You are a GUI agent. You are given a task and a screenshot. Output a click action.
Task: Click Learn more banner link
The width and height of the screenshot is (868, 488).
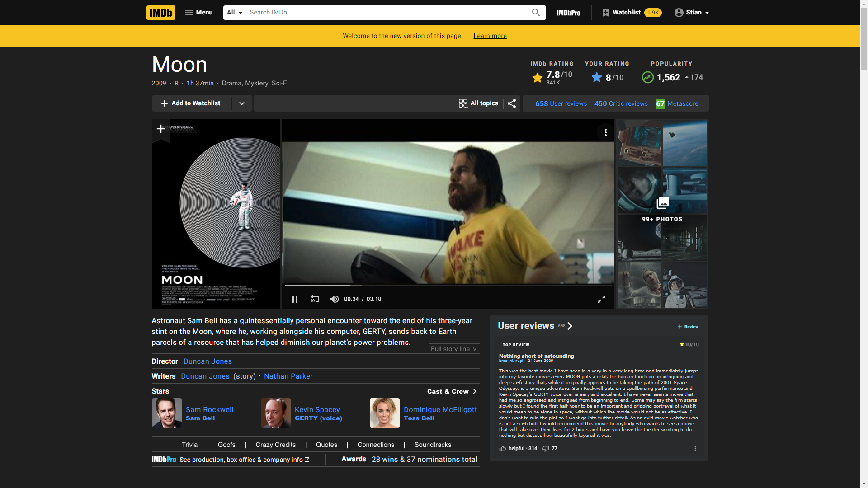point(490,36)
